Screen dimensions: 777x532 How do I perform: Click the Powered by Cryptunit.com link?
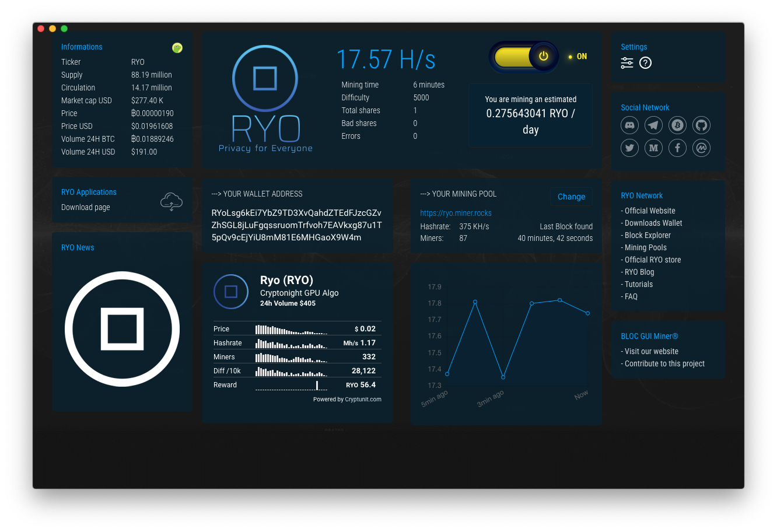click(x=347, y=400)
